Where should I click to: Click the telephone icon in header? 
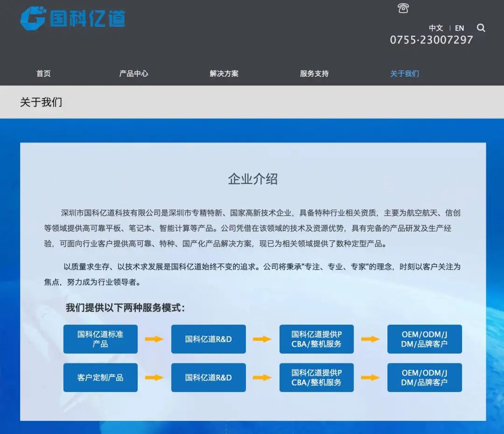coord(403,8)
